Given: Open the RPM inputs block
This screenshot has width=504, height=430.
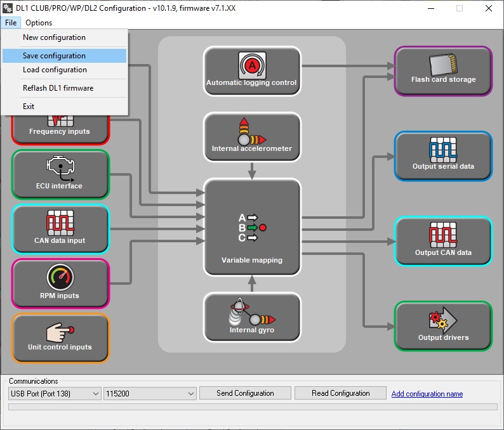Looking at the screenshot, I should pyautogui.click(x=60, y=283).
